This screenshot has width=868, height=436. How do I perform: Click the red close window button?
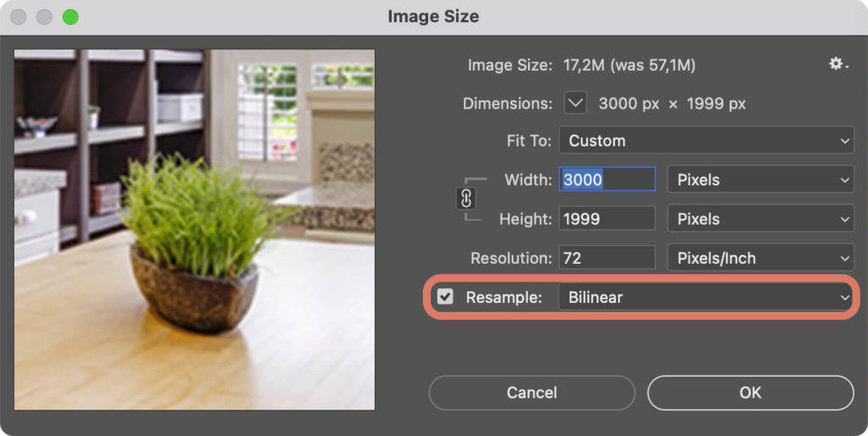pyautogui.click(x=18, y=17)
